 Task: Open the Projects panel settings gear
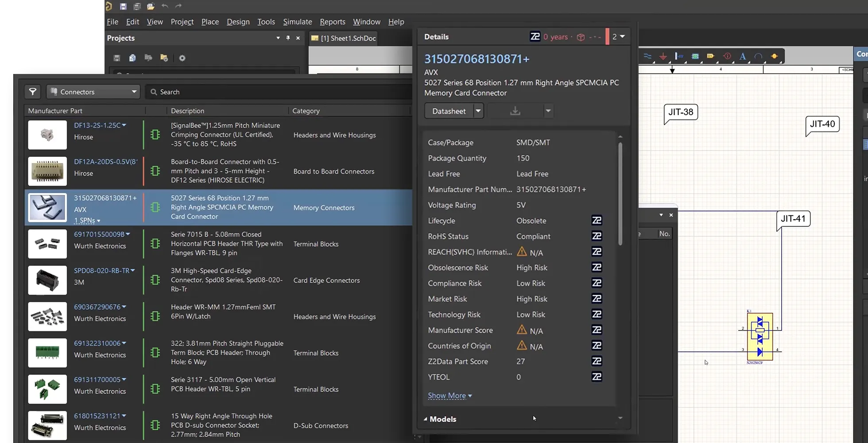click(182, 58)
